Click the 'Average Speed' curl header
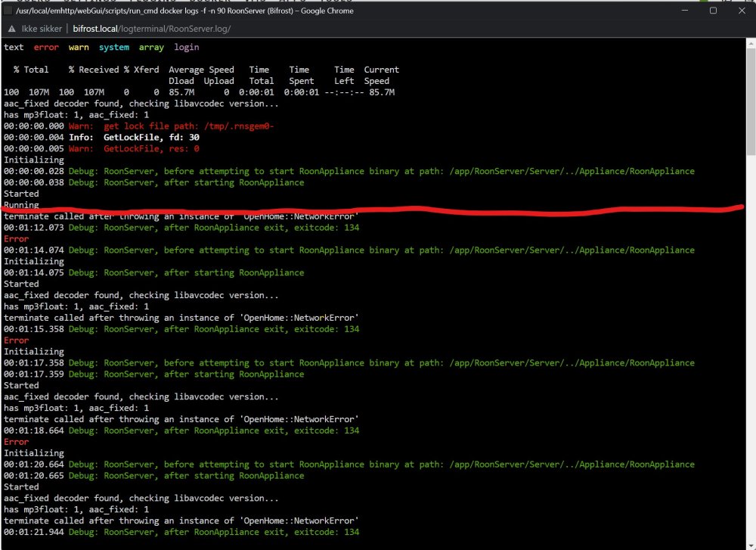The height and width of the screenshot is (550, 756). [x=201, y=70]
